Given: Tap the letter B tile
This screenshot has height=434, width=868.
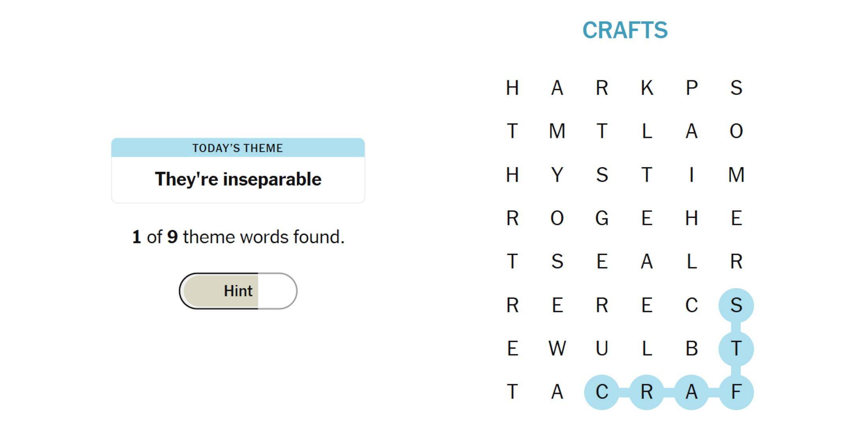Looking at the screenshot, I should click(691, 348).
